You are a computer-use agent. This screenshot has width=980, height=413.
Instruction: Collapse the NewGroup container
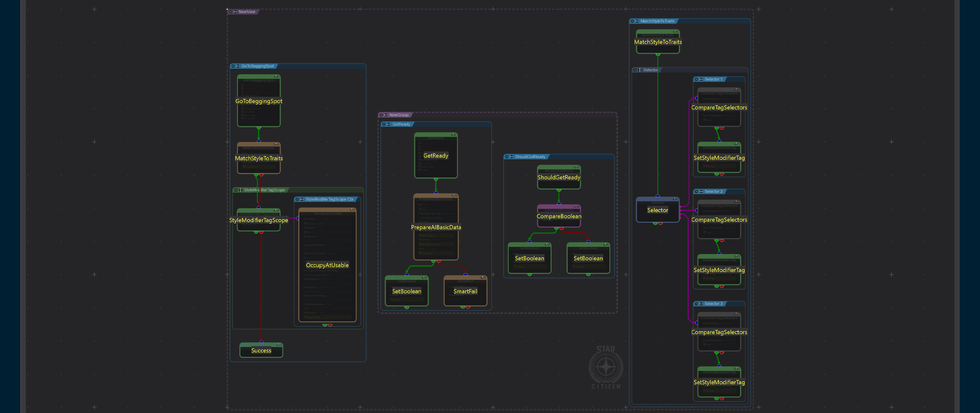click(x=381, y=115)
